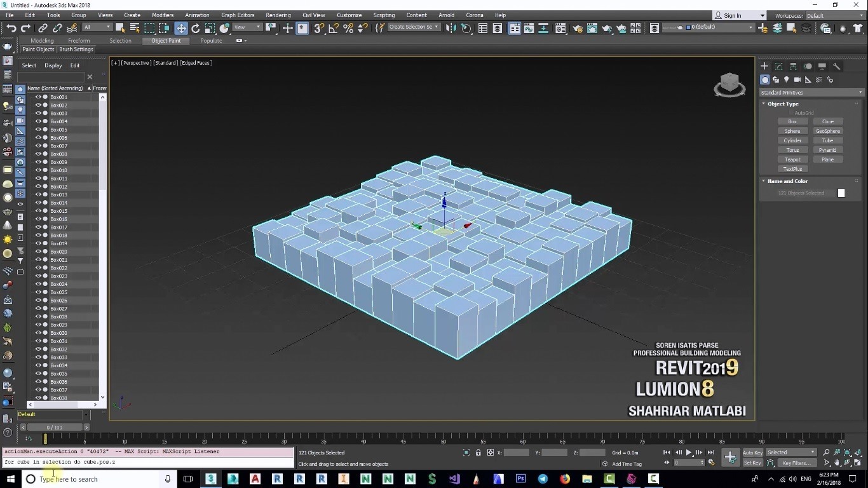Activate the Select and Rotate tool

196,28
